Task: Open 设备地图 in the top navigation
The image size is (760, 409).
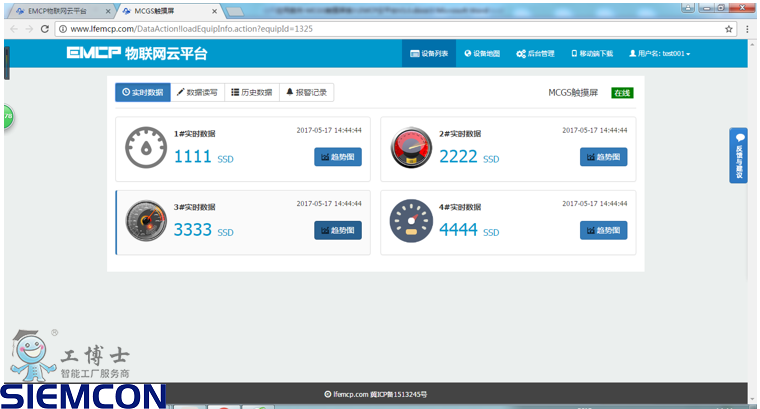Action: [x=482, y=53]
